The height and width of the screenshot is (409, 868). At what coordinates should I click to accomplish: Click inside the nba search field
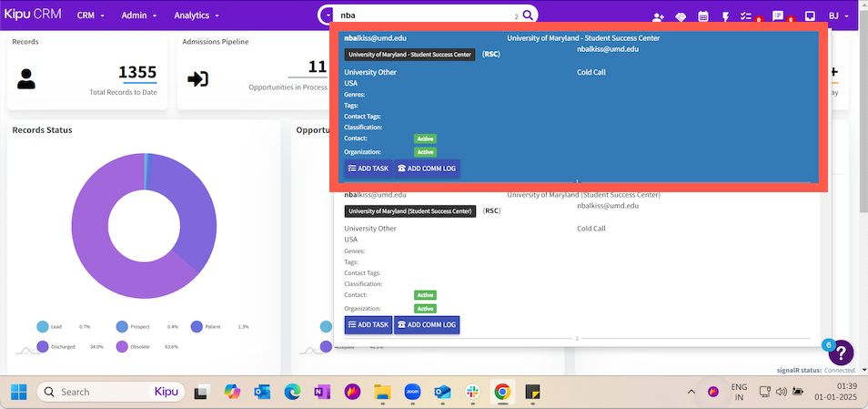click(426, 15)
